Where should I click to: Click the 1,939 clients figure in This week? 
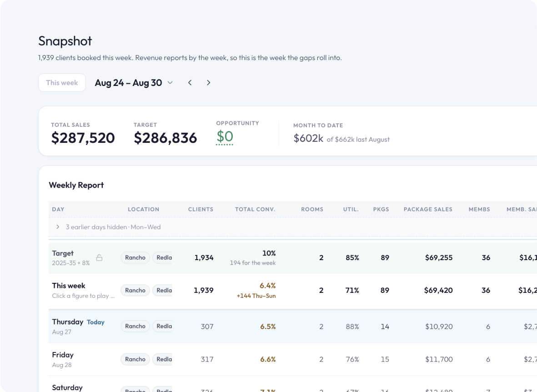click(x=204, y=290)
